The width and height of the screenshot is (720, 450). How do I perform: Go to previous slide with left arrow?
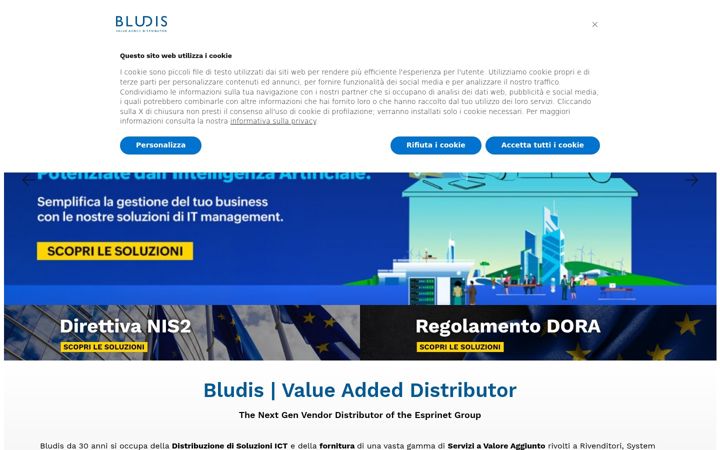28,180
